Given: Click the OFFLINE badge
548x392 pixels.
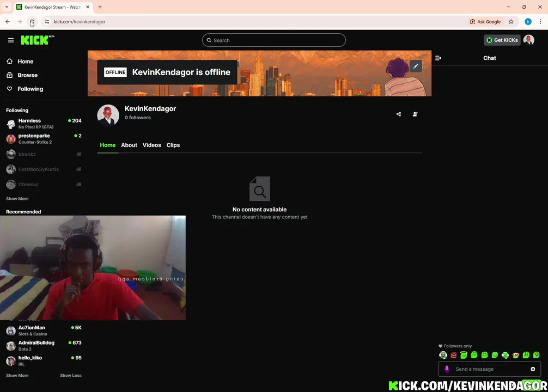Looking at the screenshot, I should coord(115,72).
